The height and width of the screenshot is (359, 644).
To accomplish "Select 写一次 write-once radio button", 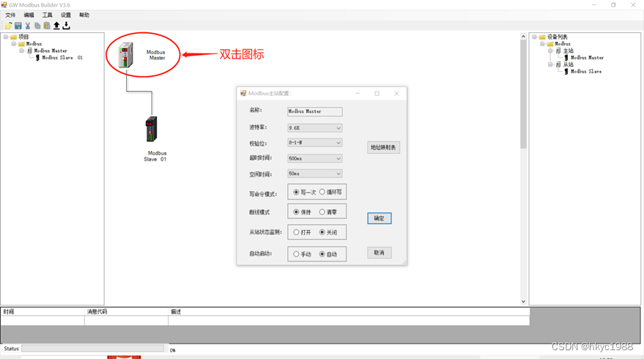I will (x=296, y=192).
